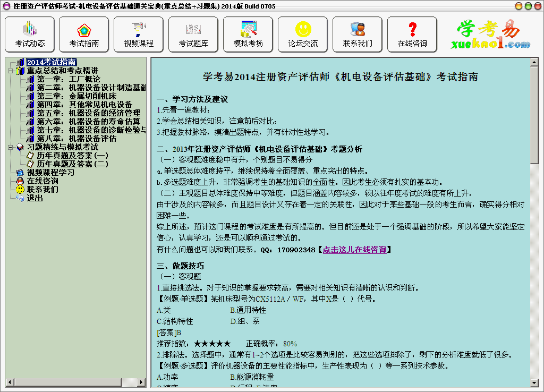Open the 论坛交流 smiley face icon

pos(303,35)
